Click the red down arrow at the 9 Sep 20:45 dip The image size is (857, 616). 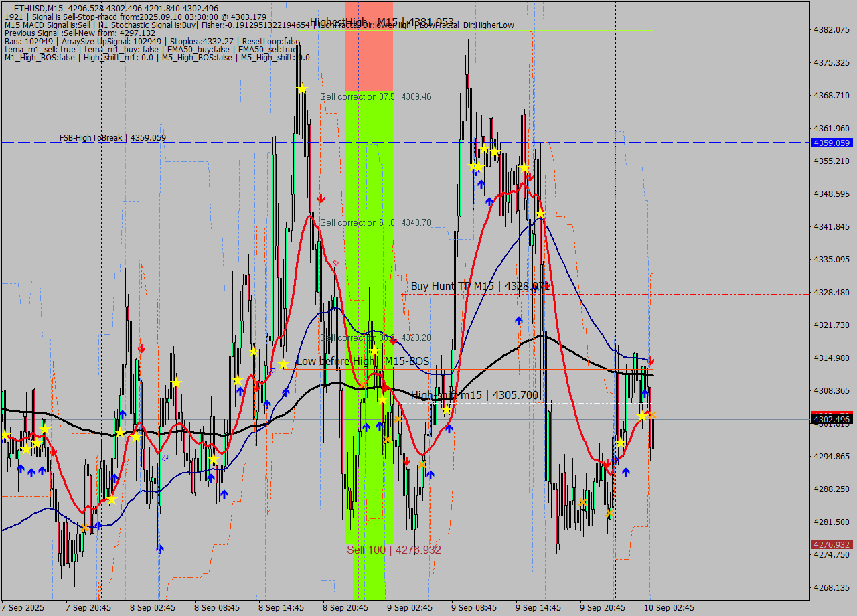(607, 462)
